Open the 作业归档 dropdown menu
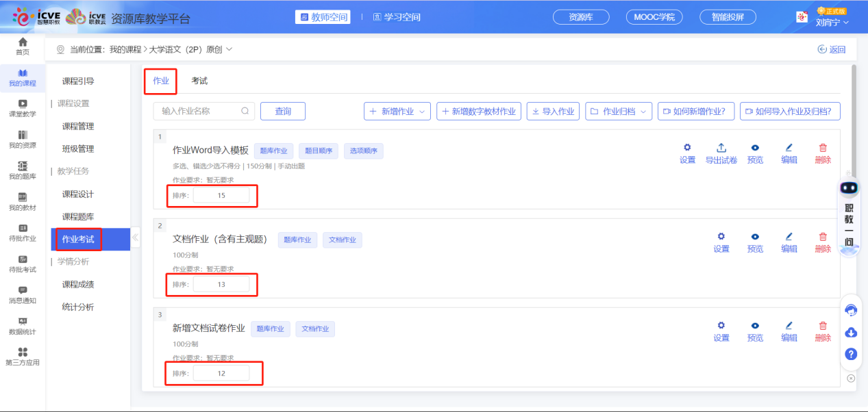 point(618,111)
